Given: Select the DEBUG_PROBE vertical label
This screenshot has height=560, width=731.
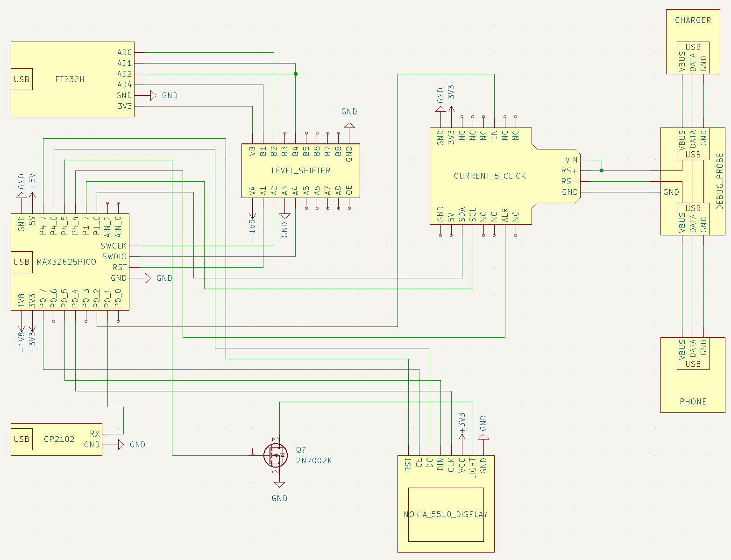Looking at the screenshot, I should coord(720,181).
